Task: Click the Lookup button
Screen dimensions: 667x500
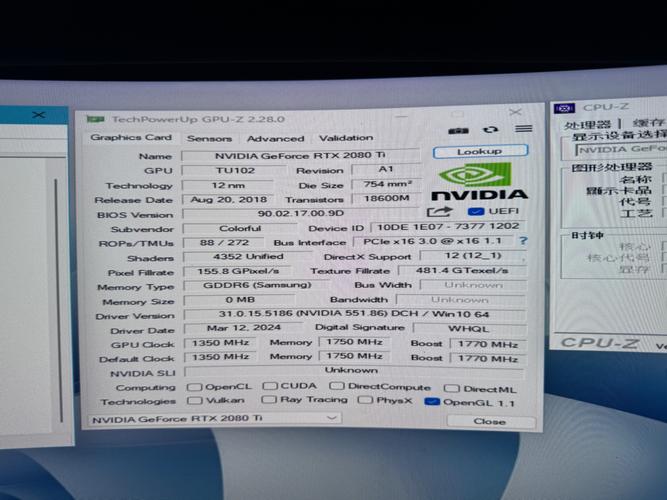Action: point(480,151)
